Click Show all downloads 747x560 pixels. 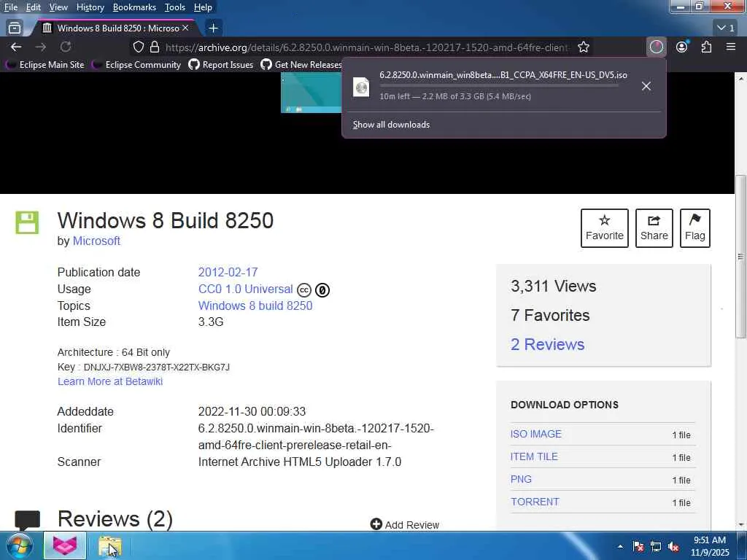pos(391,124)
